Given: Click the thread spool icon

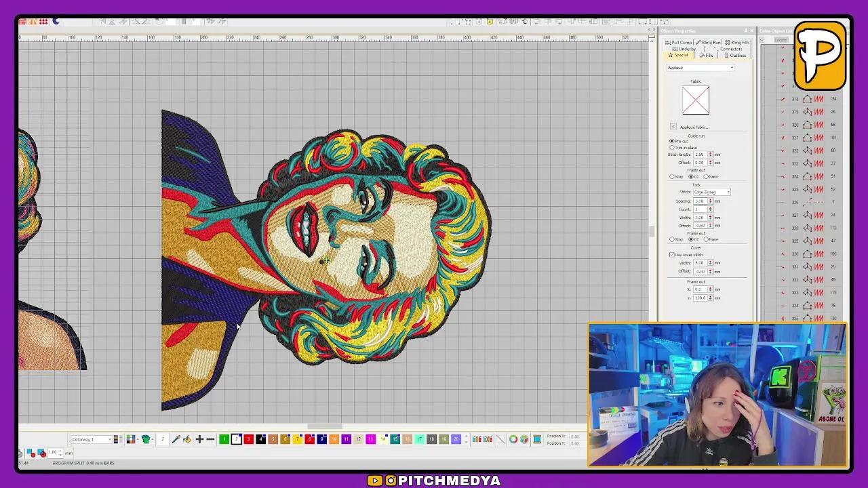Looking at the screenshot, I should pos(537,439).
